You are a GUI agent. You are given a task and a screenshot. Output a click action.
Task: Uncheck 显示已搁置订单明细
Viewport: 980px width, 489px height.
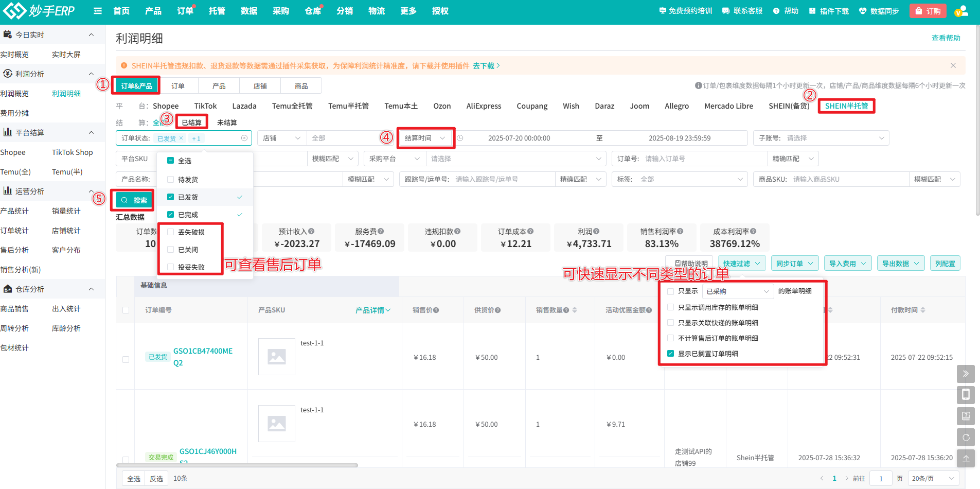click(670, 354)
